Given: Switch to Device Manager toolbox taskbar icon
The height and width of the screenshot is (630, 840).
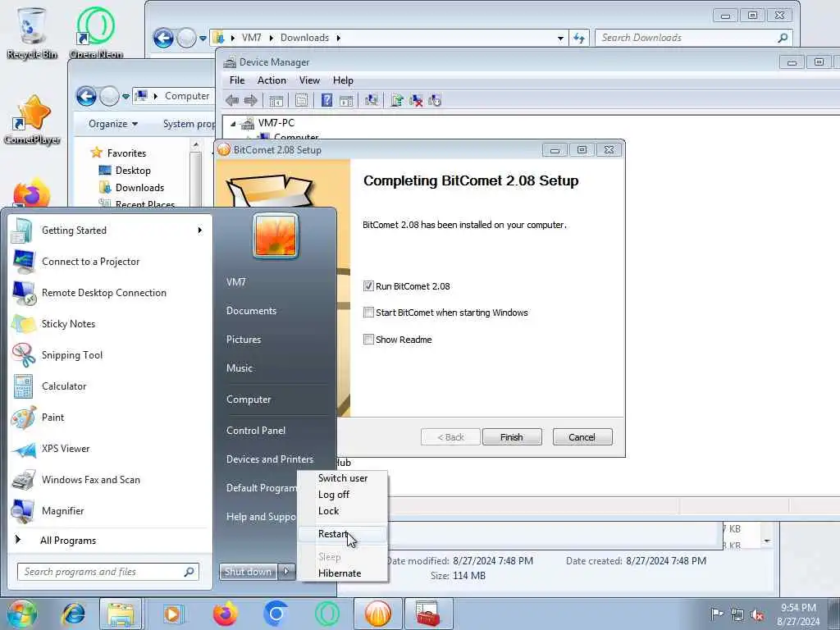Looking at the screenshot, I should [428, 614].
